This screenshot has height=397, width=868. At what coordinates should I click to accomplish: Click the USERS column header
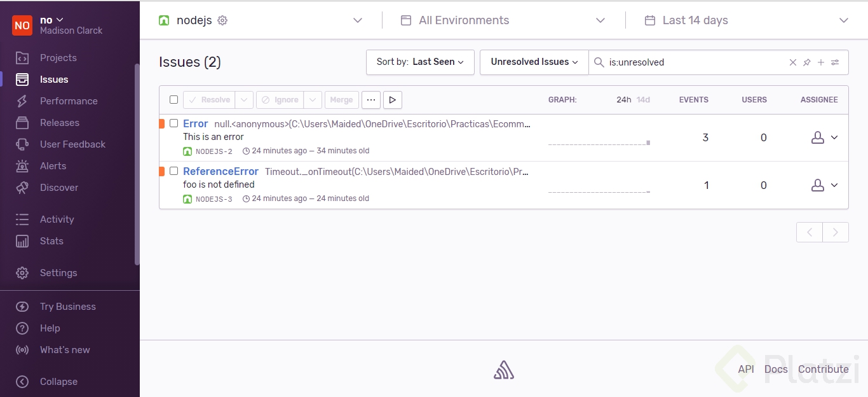tap(754, 100)
